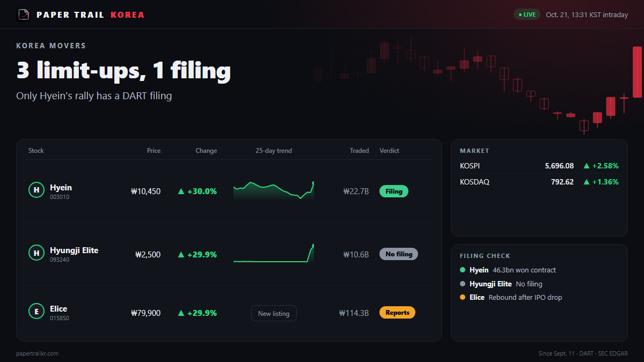Click the Oct. 21 13:31 KST timestamp
This screenshot has height=362, width=644.
(587, 15)
